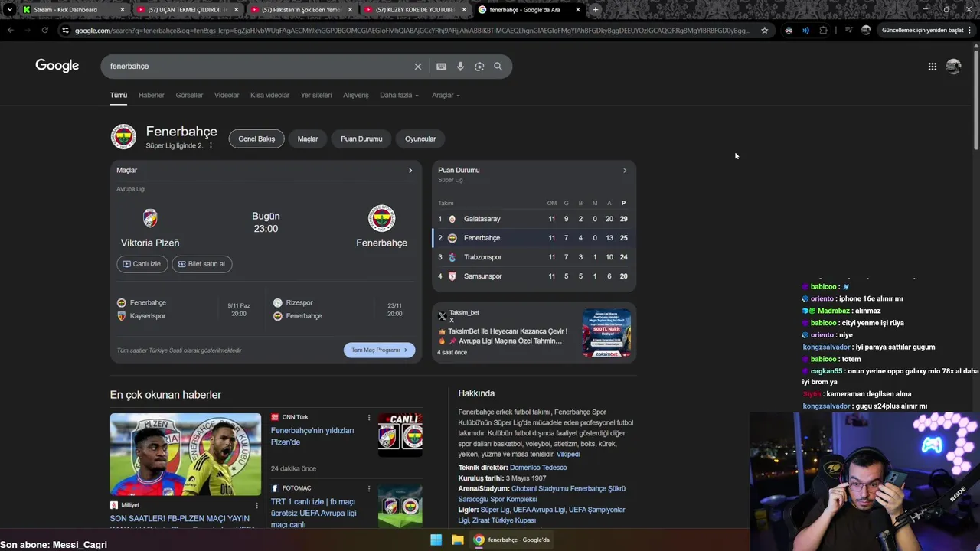Screen dimensions: 980x551
Task: Select the Maçlar chip
Action: click(308, 139)
